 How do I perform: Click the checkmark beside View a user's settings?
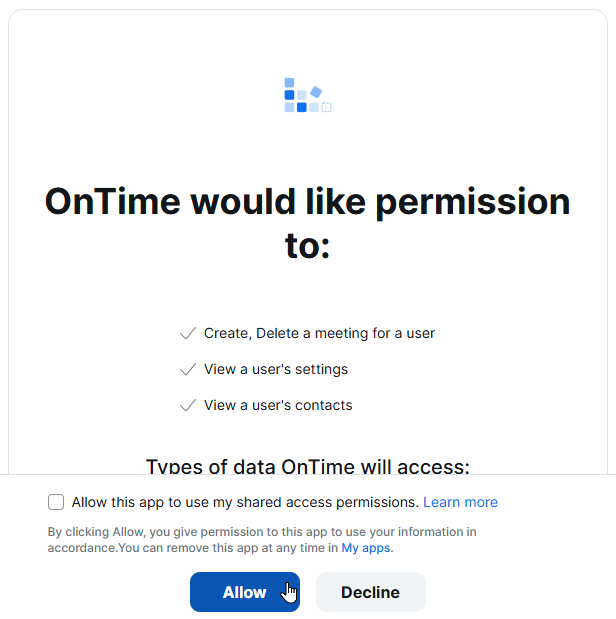pyautogui.click(x=188, y=369)
